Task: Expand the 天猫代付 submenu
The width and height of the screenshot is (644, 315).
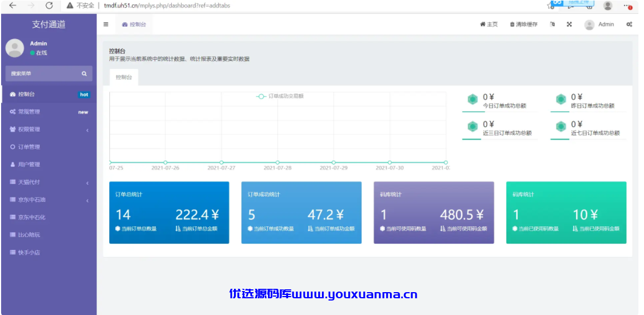Action: pos(49,182)
